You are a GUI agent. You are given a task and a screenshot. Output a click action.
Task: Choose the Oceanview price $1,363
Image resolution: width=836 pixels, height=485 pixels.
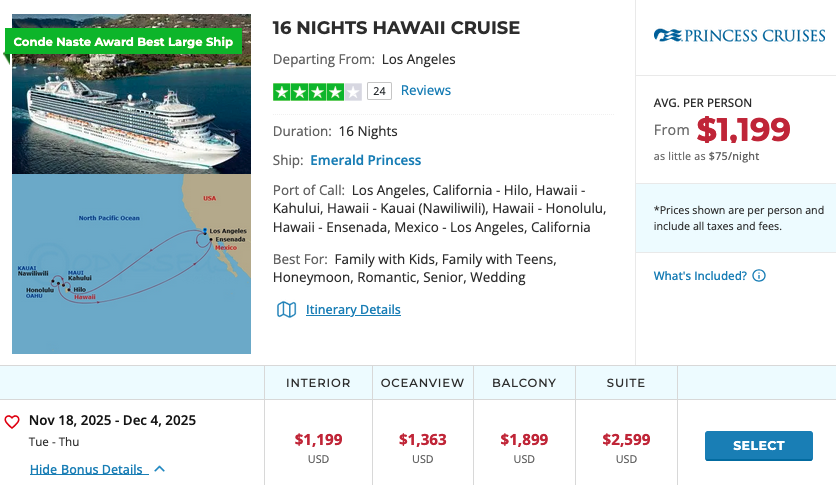pos(422,439)
